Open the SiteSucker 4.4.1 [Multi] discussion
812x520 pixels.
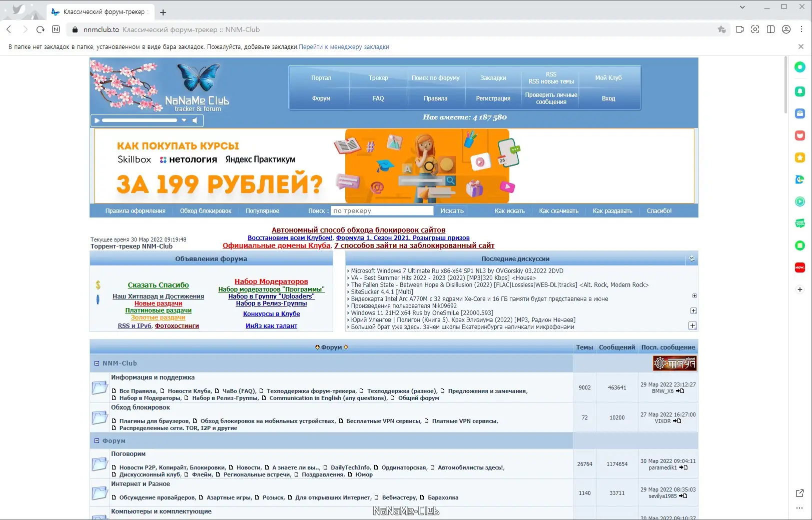(x=382, y=292)
